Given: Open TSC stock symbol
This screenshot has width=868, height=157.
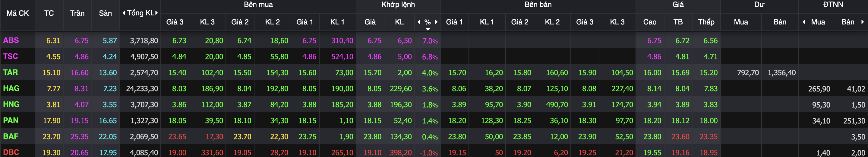Looking at the screenshot, I should [x=11, y=56].
